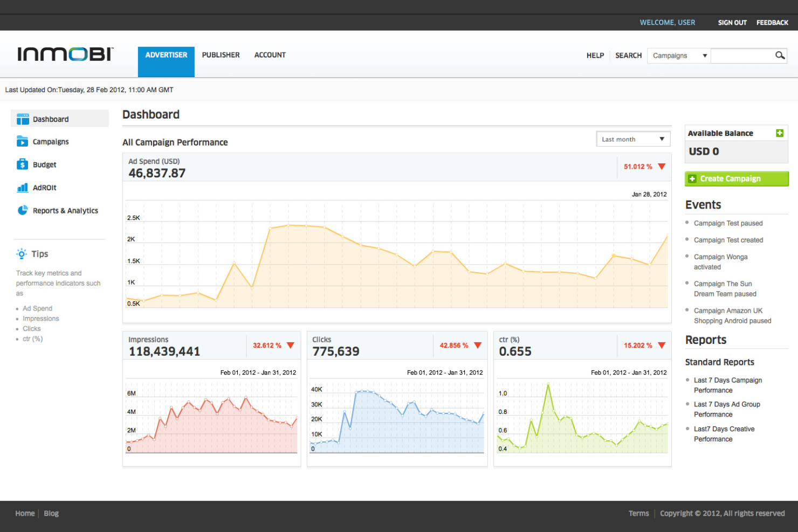Click the Create Campaign button

tap(737, 179)
